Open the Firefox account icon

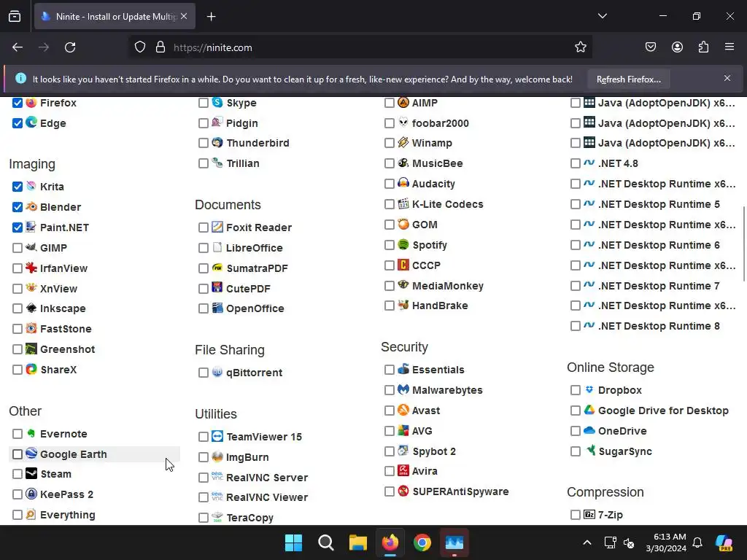tap(677, 47)
